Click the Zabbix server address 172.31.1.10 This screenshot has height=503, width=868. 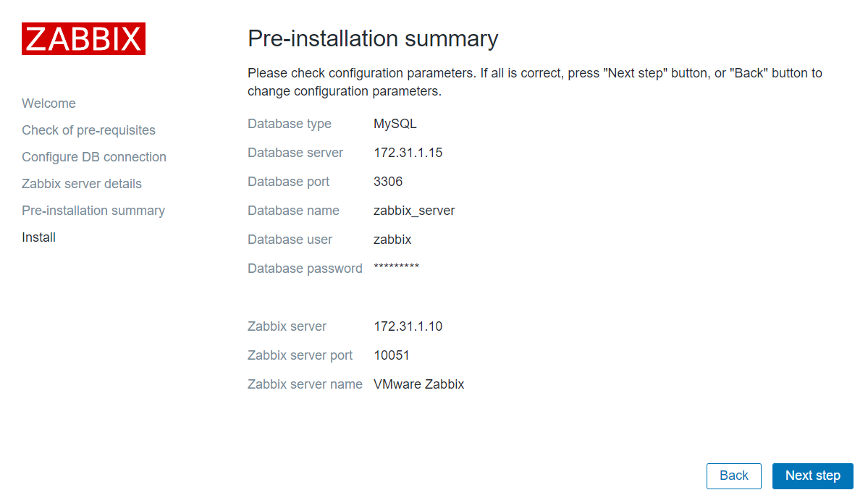pos(408,326)
